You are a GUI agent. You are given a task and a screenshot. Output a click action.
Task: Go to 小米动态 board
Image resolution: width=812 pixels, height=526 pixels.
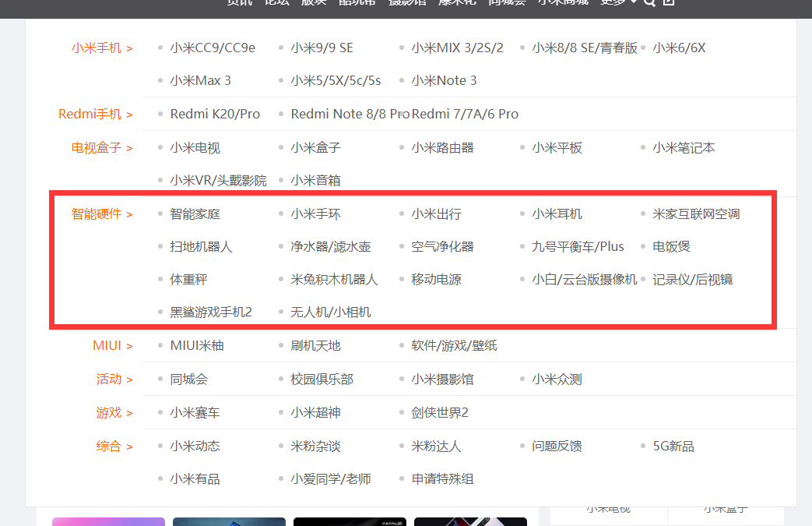click(x=195, y=447)
